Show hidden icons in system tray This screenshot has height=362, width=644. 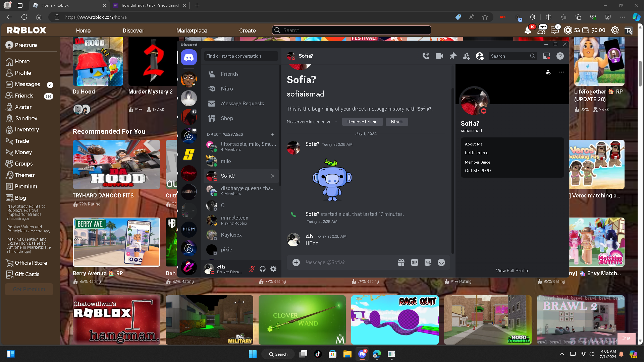click(562, 354)
